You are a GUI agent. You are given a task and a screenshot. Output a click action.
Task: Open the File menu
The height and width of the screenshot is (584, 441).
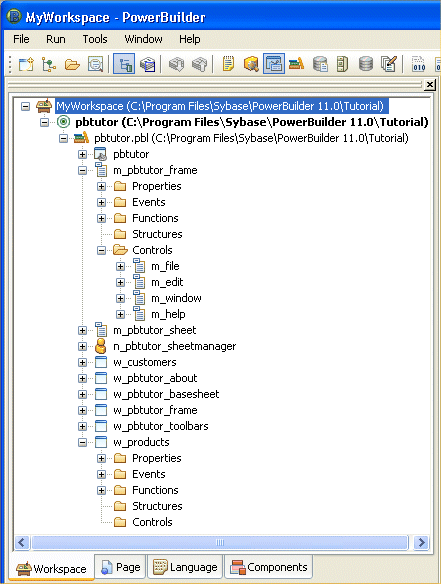tap(21, 39)
